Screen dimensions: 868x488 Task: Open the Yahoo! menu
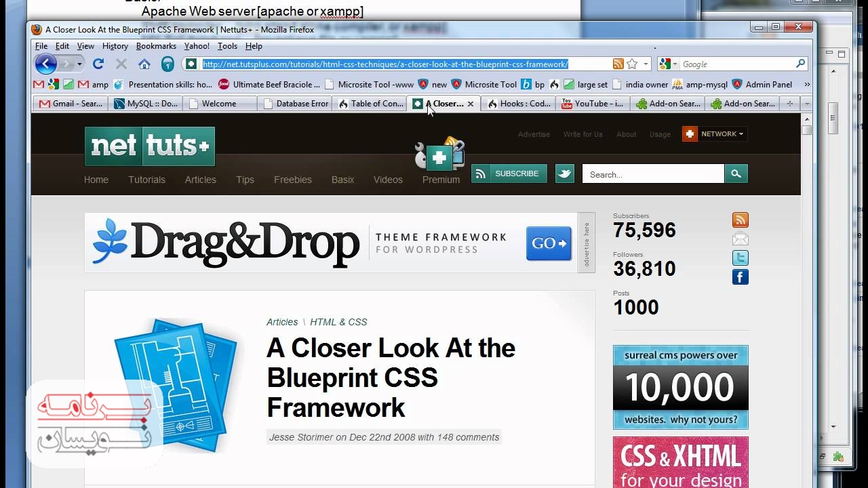(197, 46)
